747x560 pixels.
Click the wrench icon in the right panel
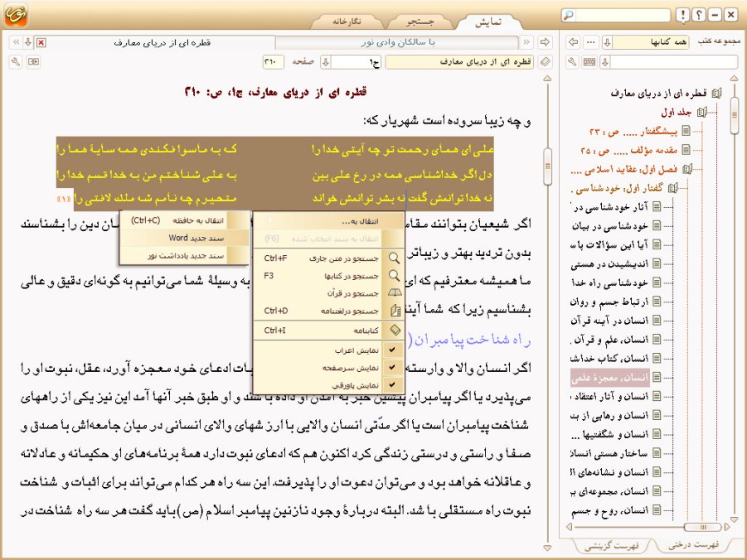(573, 62)
